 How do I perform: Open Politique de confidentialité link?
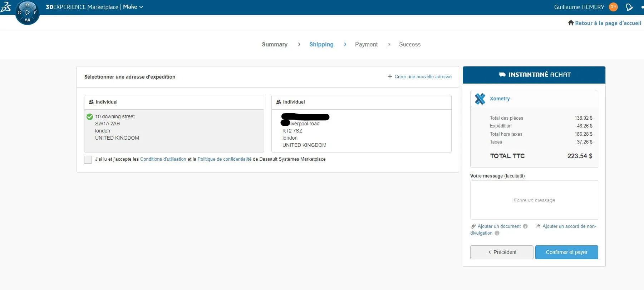coord(224,159)
